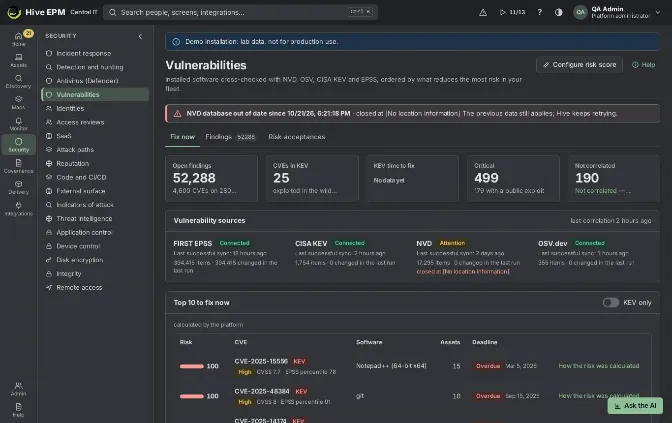The width and height of the screenshot is (672, 423).
Task: Click the Overdue badge for Notepad++
Action: (x=488, y=366)
